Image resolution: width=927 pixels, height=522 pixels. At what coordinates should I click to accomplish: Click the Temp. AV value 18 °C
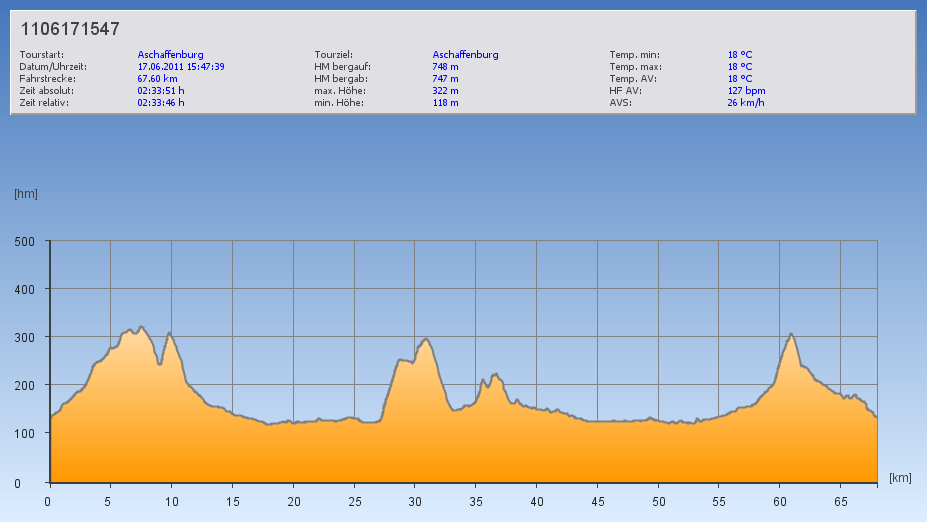(740, 79)
